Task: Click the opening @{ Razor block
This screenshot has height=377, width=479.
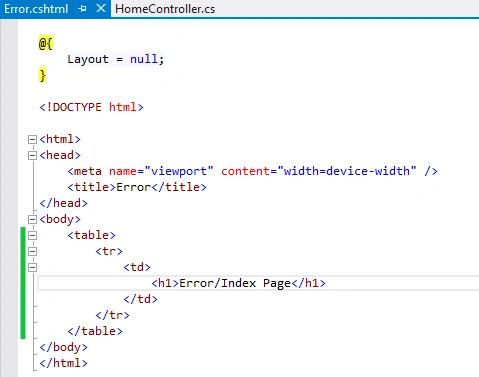Action: click(x=46, y=43)
